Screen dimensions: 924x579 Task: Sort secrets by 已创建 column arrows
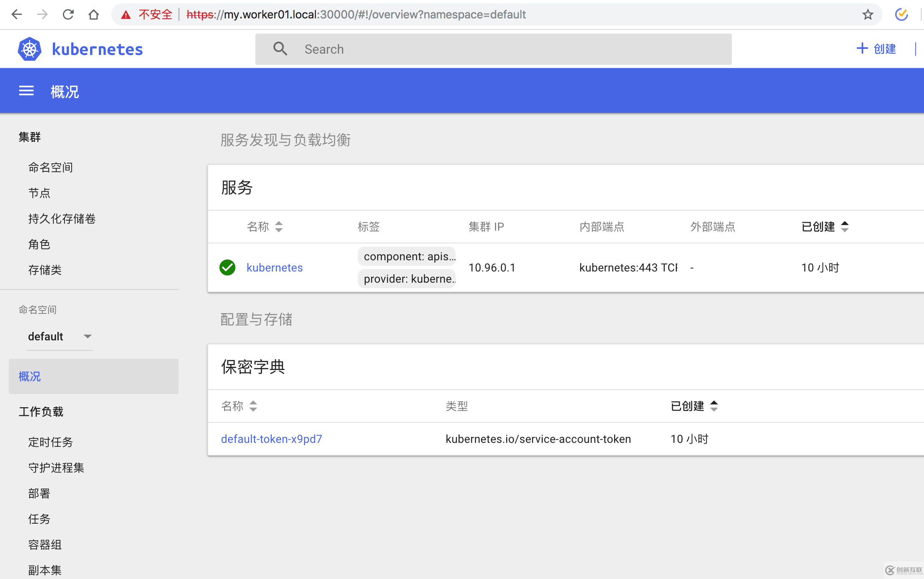pyautogui.click(x=714, y=406)
